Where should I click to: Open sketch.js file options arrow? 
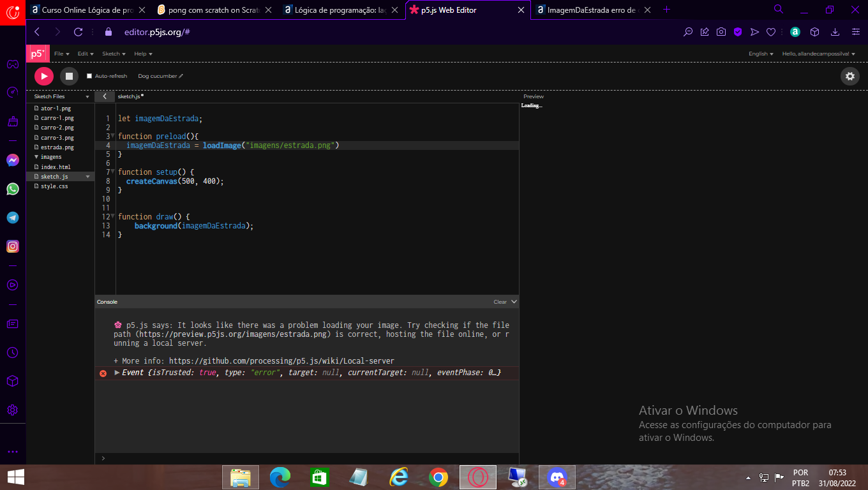87,177
